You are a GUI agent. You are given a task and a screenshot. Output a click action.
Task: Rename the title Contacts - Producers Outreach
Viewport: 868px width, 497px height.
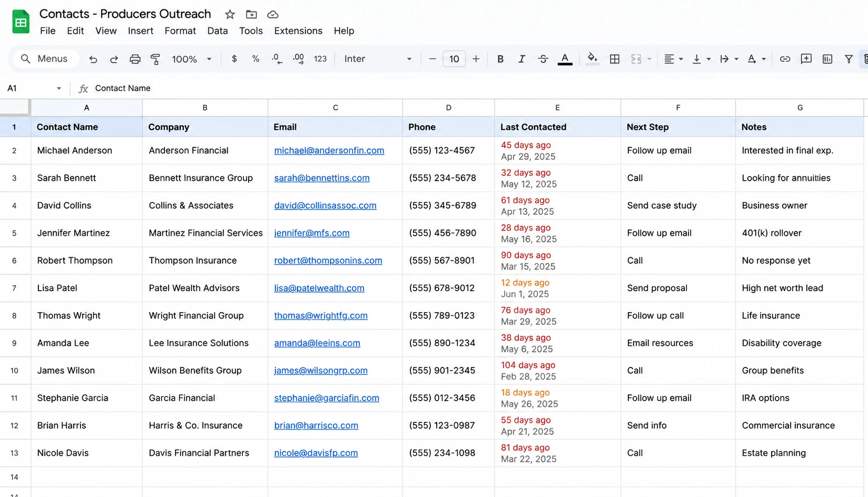tap(125, 14)
